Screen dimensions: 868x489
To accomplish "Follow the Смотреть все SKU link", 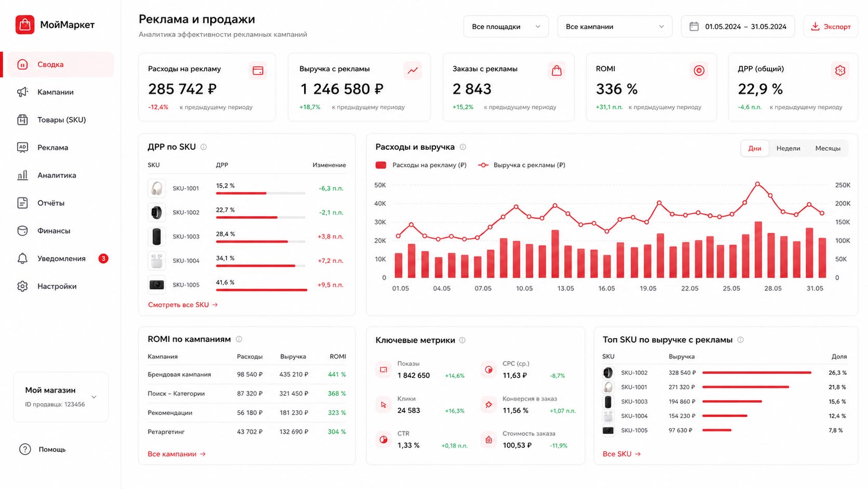I will pos(183,305).
